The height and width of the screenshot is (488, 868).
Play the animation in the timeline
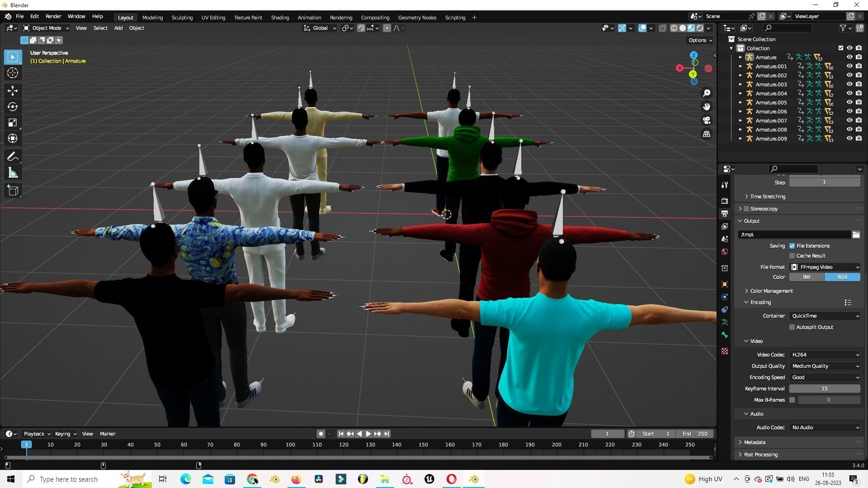tap(368, 434)
